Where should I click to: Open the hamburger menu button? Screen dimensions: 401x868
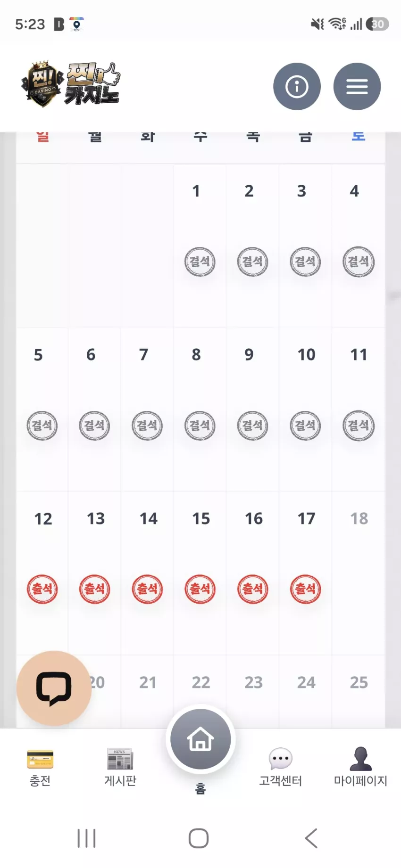357,87
